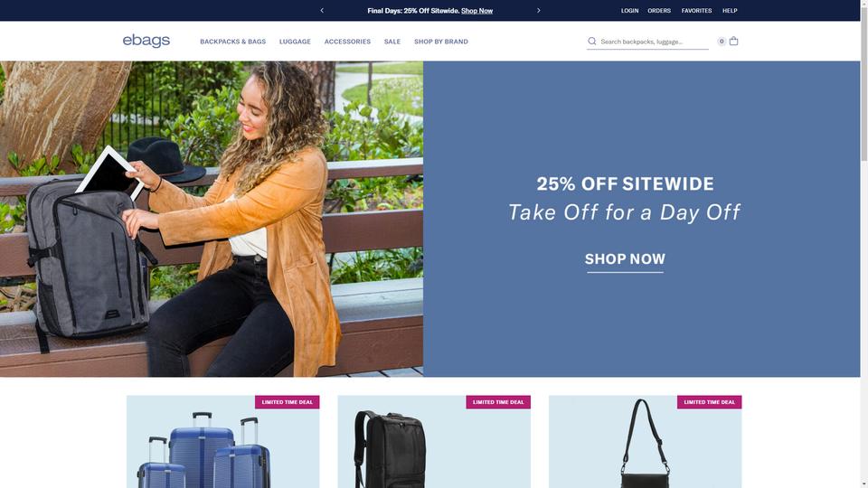Open the Backpacks & Bags menu
The height and width of the screenshot is (488, 868).
[x=232, y=42]
